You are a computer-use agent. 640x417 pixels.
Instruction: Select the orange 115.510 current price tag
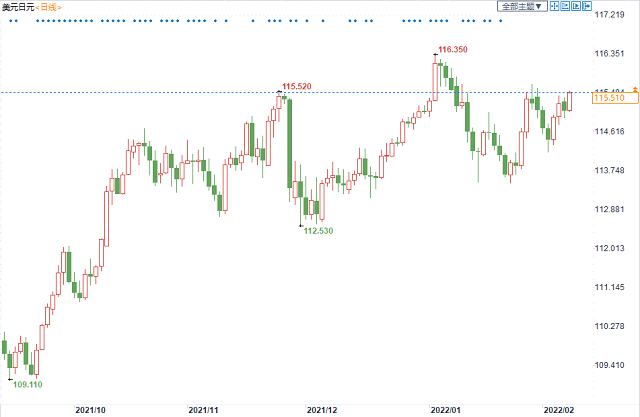[x=609, y=98]
